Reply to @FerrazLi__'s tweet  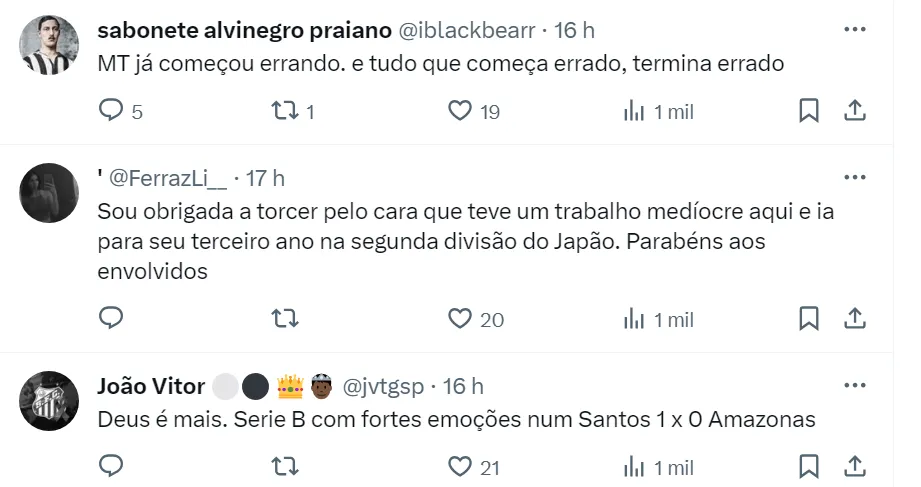[111, 319]
